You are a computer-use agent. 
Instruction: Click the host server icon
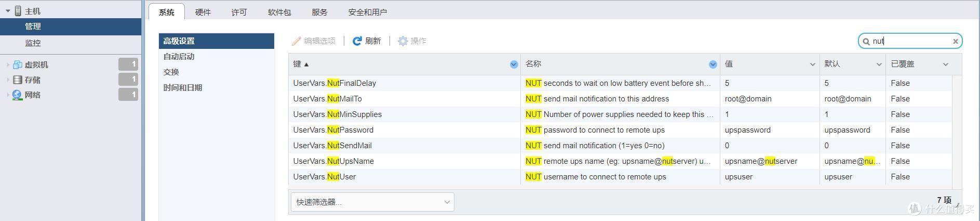(x=18, y=11)
